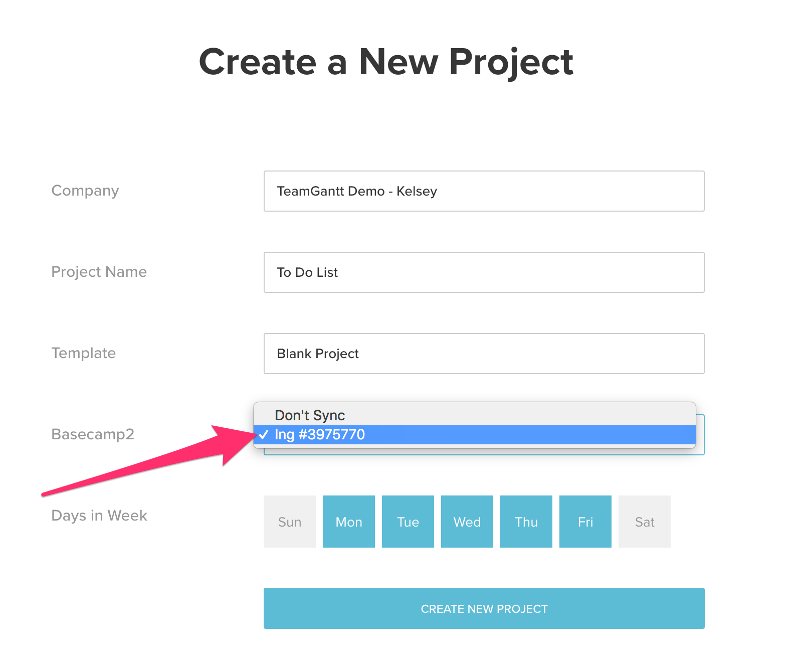The width and height of the screenshot is (799, 672).
Task: Enable Sun in Days in Week
Action: point(290,522)
